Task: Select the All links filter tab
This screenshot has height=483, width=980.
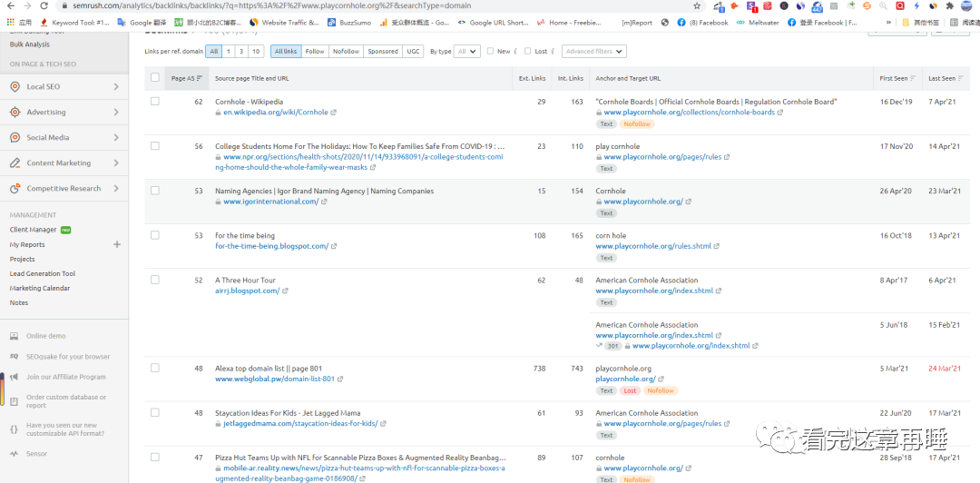Action: click(286, 52)
